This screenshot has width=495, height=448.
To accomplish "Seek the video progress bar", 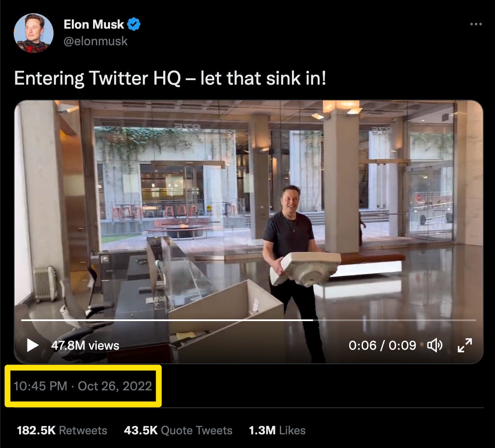I will pos(248,320).
